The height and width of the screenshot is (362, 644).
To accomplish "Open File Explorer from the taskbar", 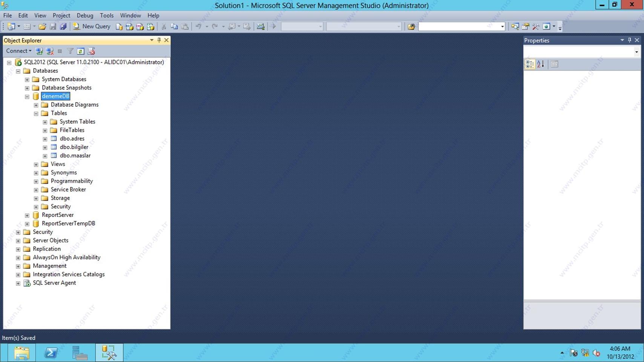I will (x=21, y=353).
